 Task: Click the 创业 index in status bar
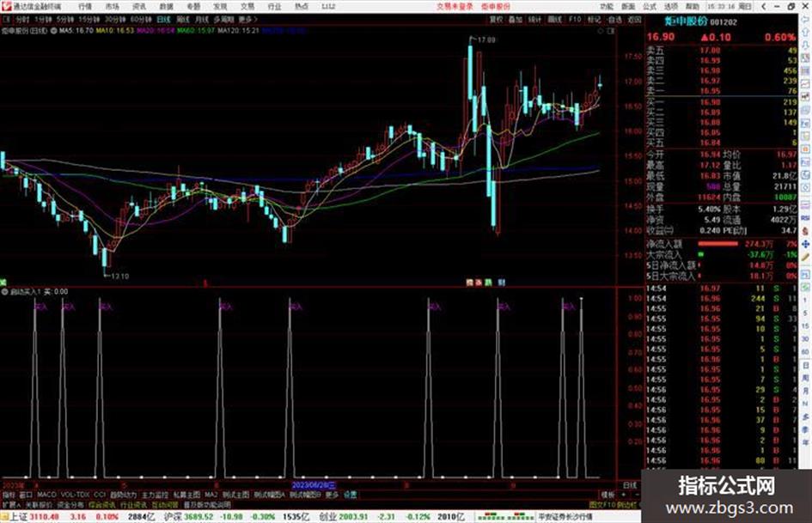(328, 516)
